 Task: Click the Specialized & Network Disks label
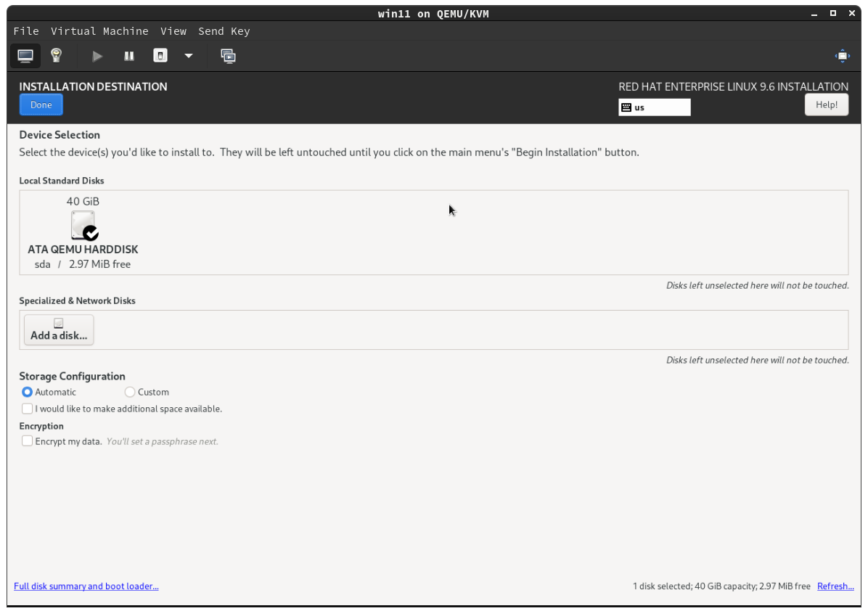click(78, 300)
